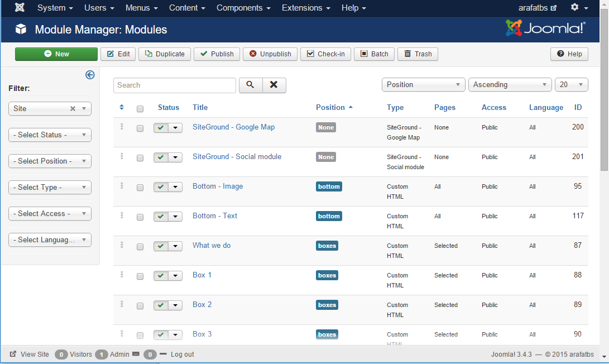Click inside the Search text field
Viewport: 609px width, 364px height.
point(175,85)
